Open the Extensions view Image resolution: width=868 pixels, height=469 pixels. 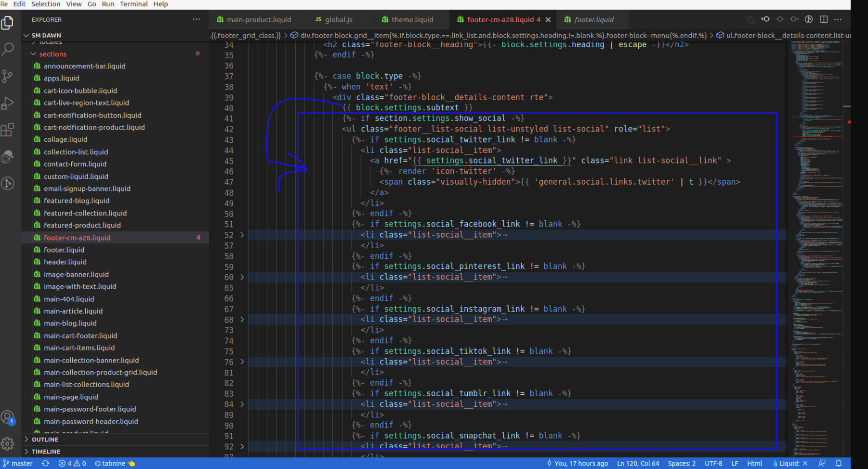[8, 130]
